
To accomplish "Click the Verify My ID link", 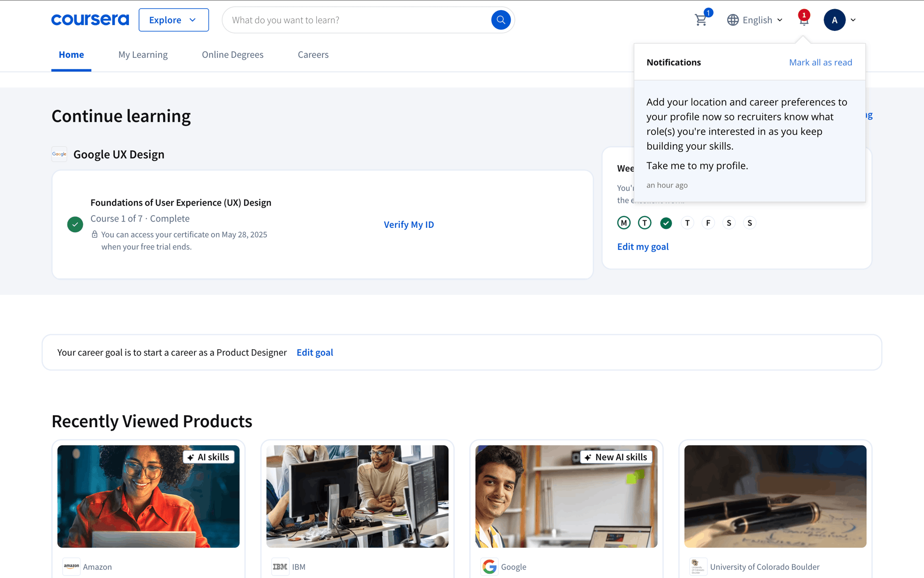I will point(409,224).
